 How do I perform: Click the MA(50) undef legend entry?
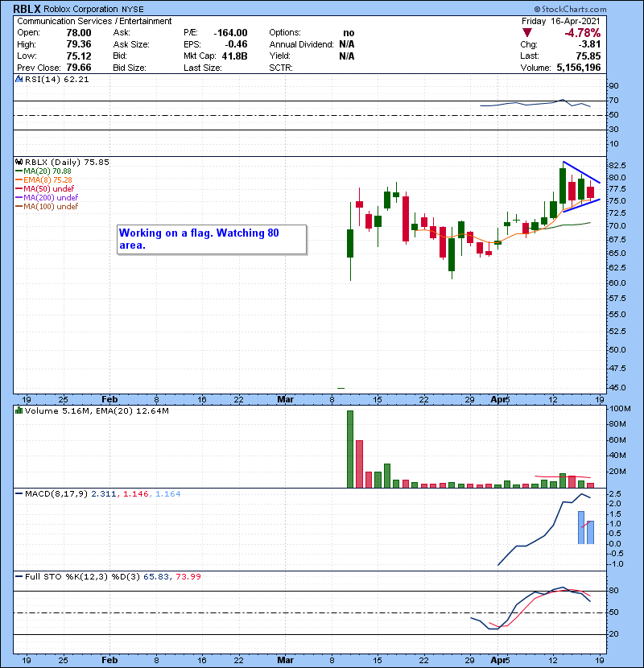pos(45,188)
